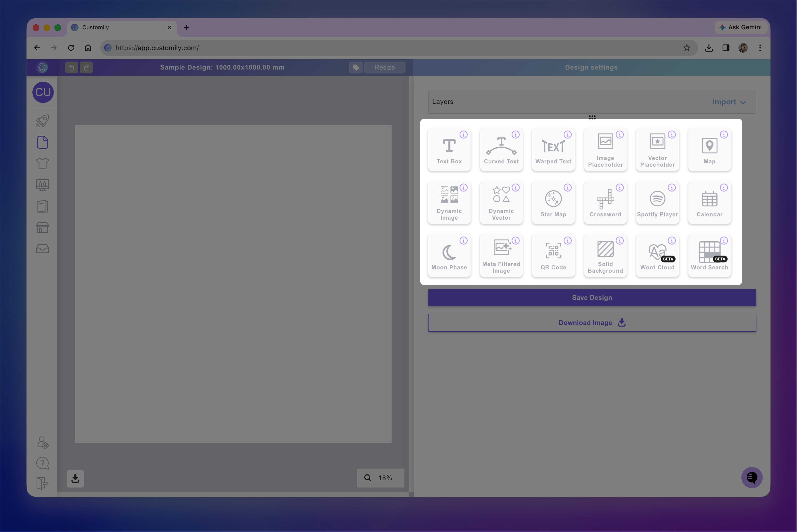Open the help question-mark icon
Screen dimensions: 797x532
point(42,463)
